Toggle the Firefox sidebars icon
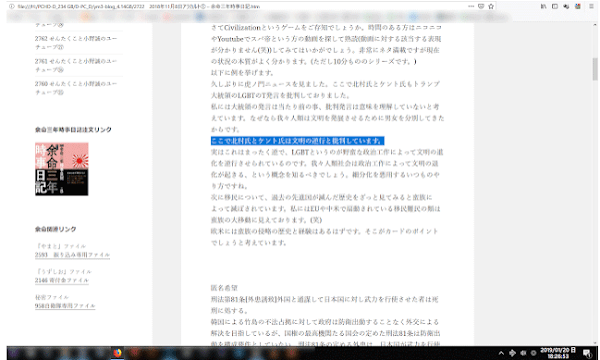Screen dimensions: 600x360 point(555,7)
